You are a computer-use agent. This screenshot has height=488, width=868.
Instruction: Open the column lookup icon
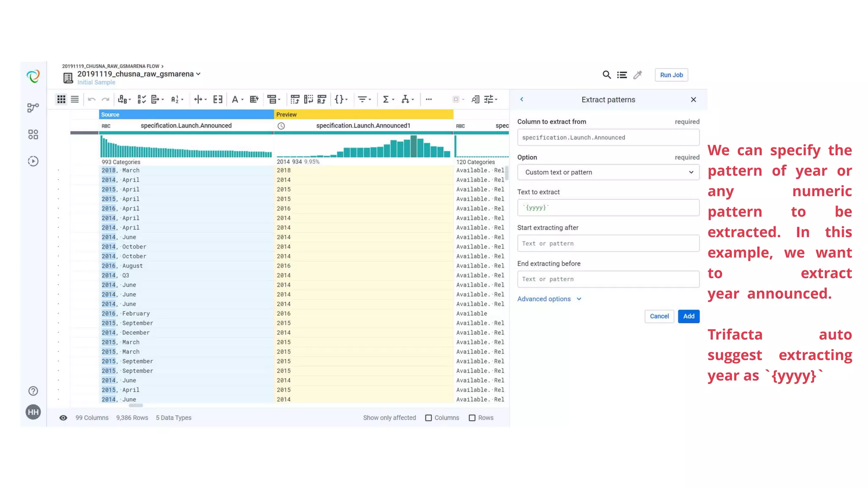coord(476,99)
